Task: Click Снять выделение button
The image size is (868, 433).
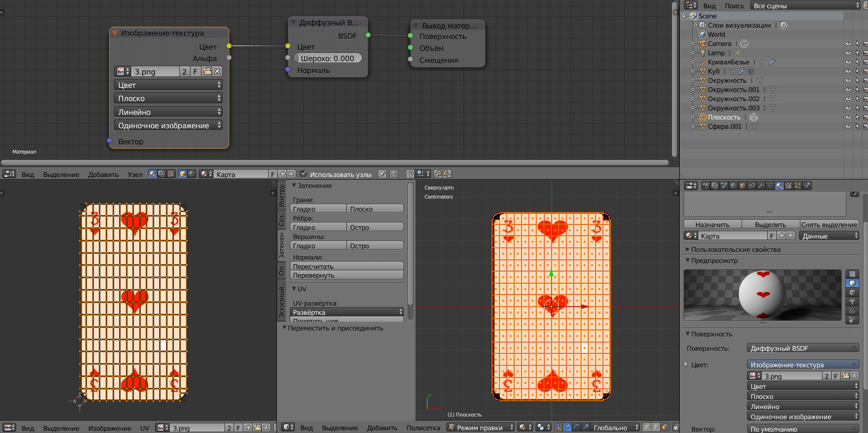Action: [829, 224]
